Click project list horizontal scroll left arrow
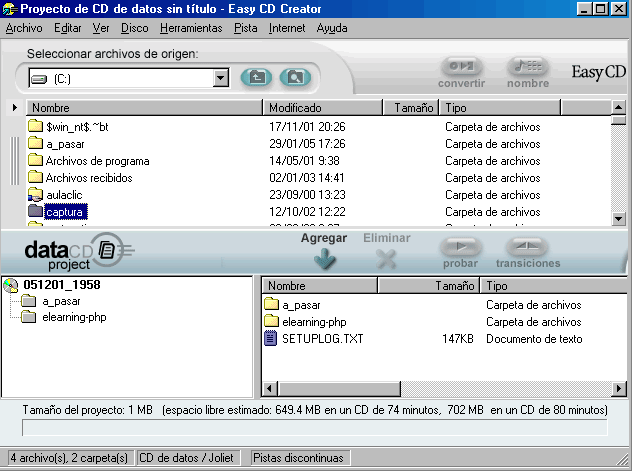This screenshot has height=471, width=632. 269,389
